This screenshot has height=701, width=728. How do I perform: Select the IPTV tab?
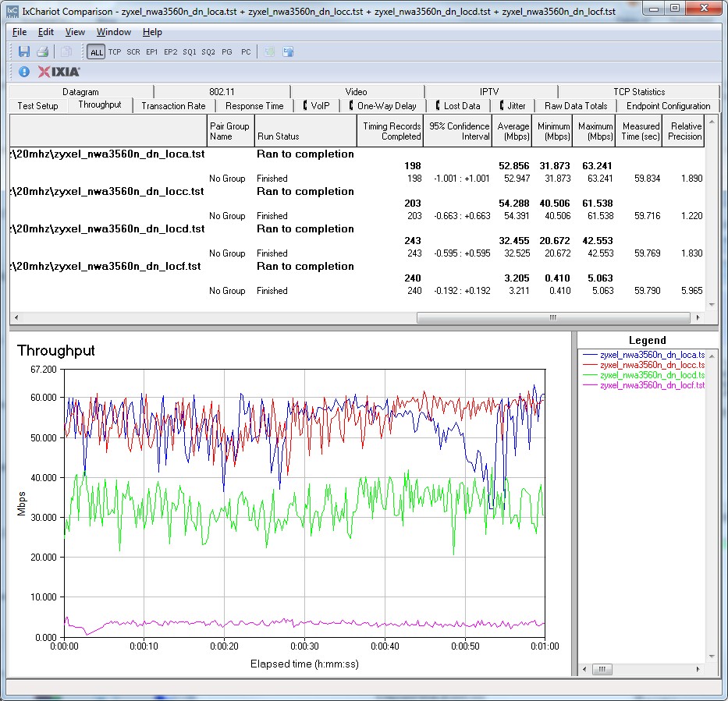tap(489, 91)
